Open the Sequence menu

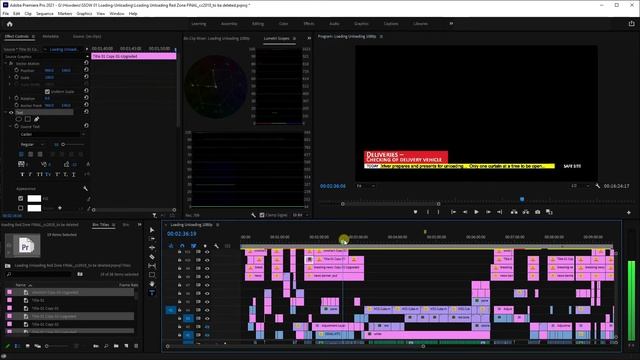[44, 13]
